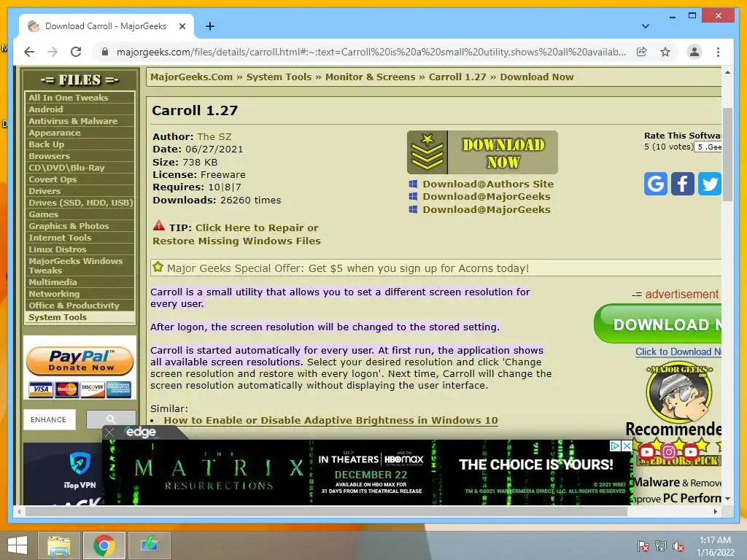The width and height of the screenshot is (747, 560).
Task: Open the Windows Start button
Action: point(18,545)
